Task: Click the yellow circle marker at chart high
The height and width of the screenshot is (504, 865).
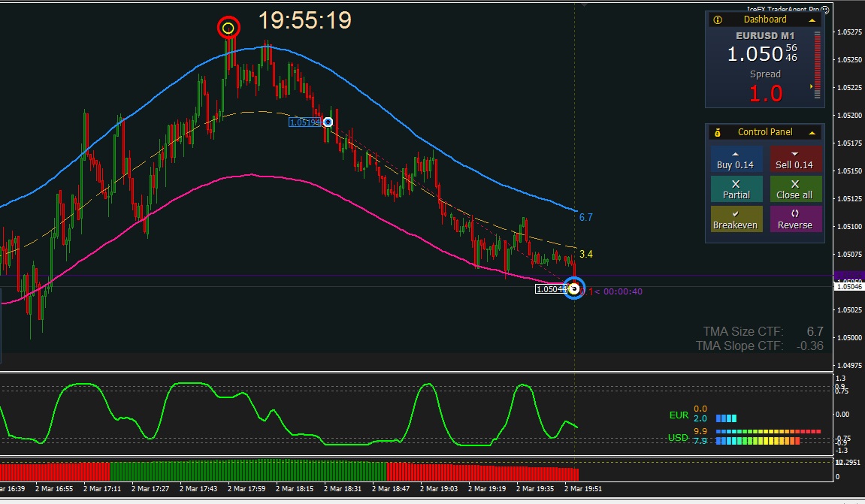Action: 228,28
